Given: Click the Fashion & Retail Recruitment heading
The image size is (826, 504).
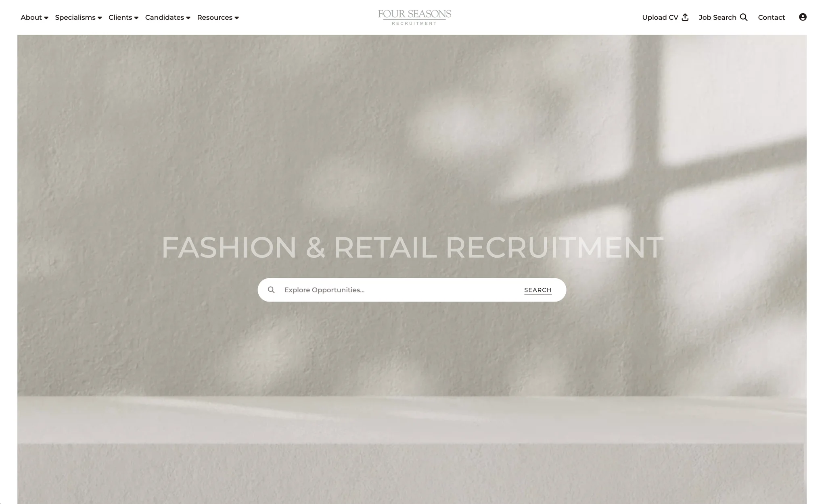Looking at the screenshot, I should pyautogui.click(x=412, y=247).
